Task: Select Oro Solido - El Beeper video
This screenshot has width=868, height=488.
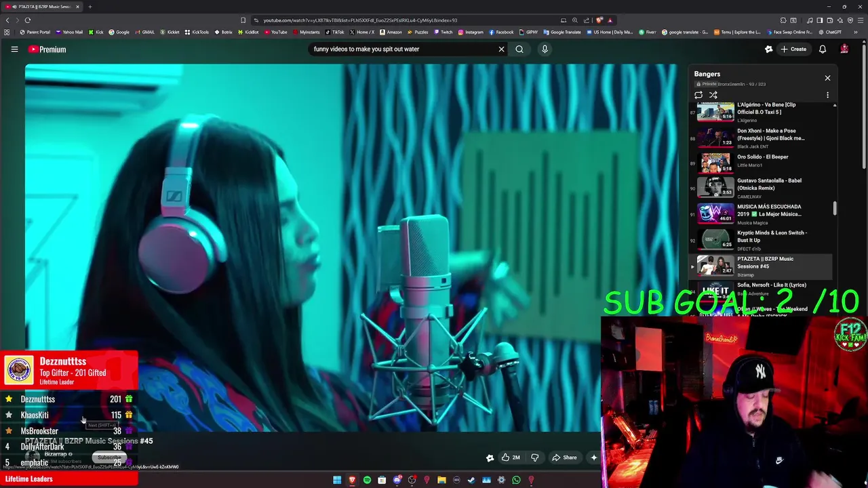Action: (761, 163)
